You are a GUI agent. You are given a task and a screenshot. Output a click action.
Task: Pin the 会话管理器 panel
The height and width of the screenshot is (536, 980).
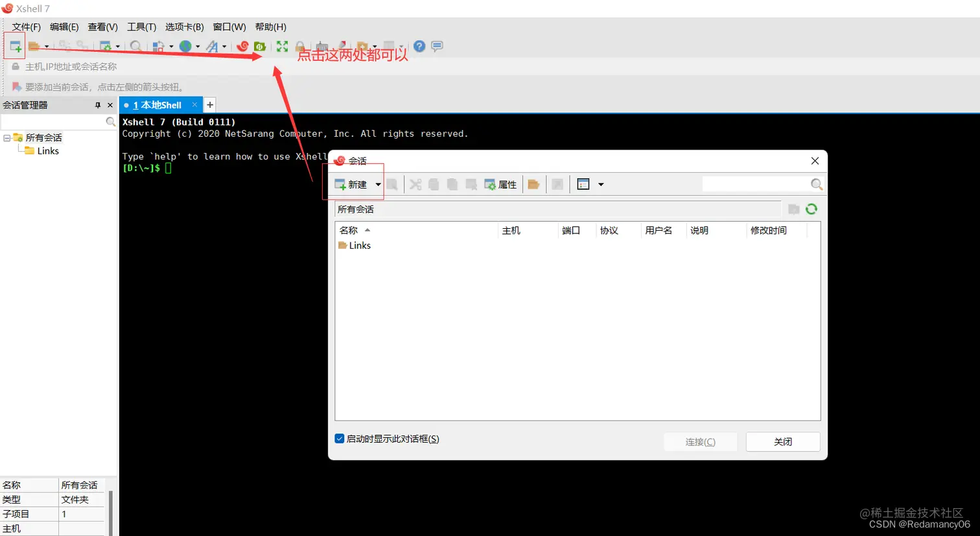(x=98, y=105)
